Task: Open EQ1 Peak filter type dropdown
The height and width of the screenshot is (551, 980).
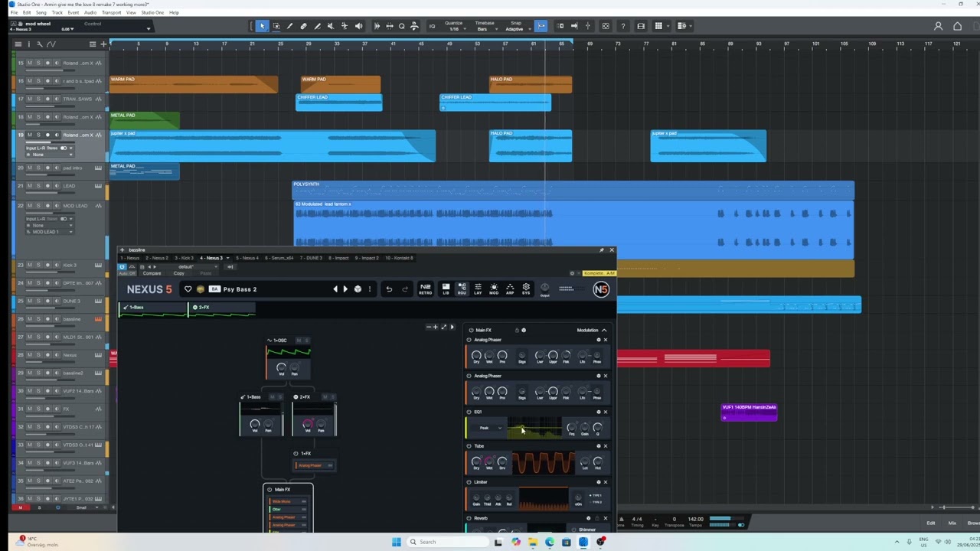Action: coord(487,428)
